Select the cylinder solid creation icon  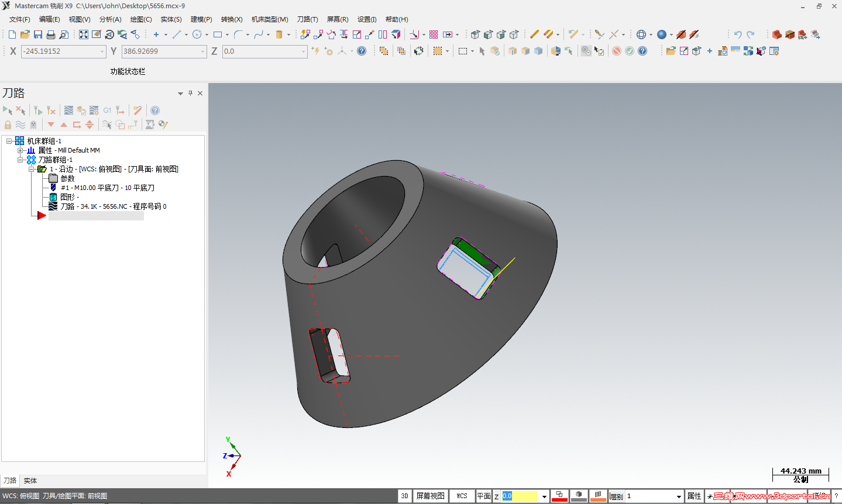(279, 34)
